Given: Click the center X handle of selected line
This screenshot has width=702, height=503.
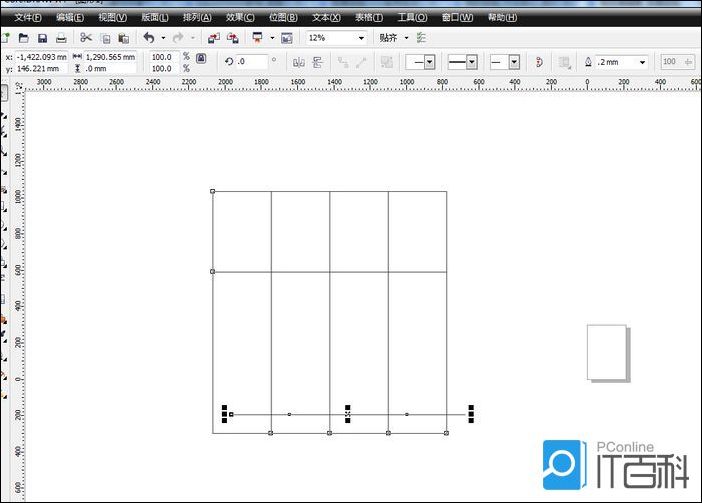Looking at the screenshot, I should 348,414.
